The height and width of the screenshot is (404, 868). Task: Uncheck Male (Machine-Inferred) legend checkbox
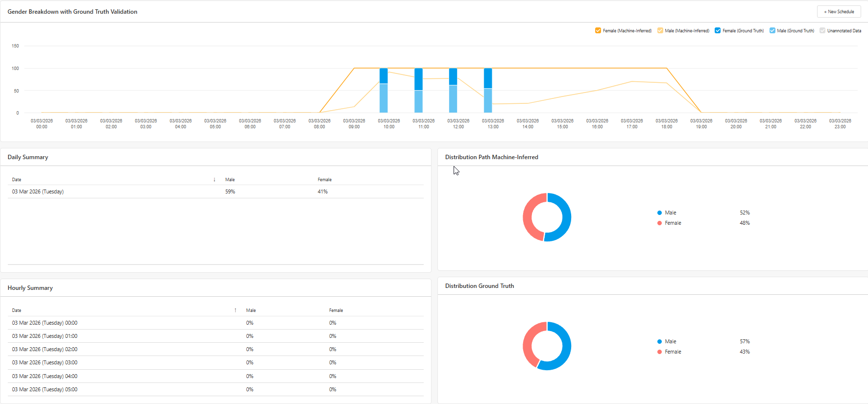pyautogui.click(x=660, y=30)
